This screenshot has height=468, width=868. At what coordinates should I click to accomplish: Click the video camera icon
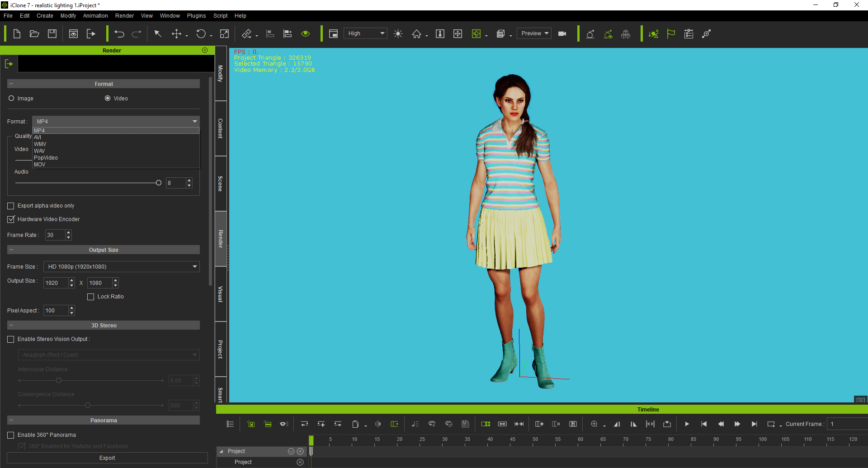point(562,34)
